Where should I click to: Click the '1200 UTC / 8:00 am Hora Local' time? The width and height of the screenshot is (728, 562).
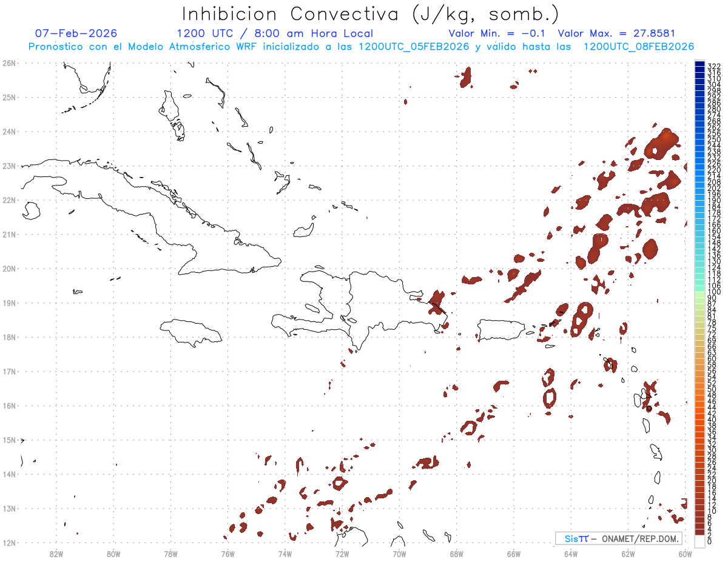pyautogui.click(x=275, y=33)
